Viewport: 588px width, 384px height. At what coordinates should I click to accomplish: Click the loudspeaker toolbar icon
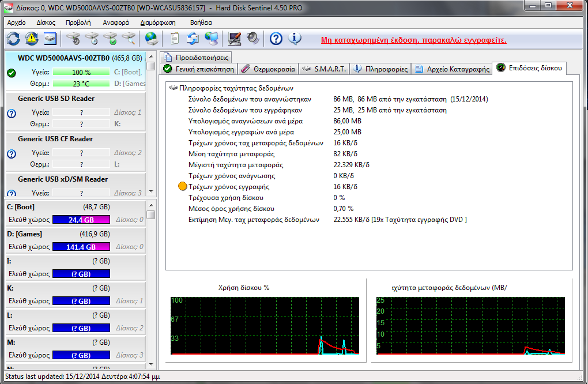click(253, 38)
